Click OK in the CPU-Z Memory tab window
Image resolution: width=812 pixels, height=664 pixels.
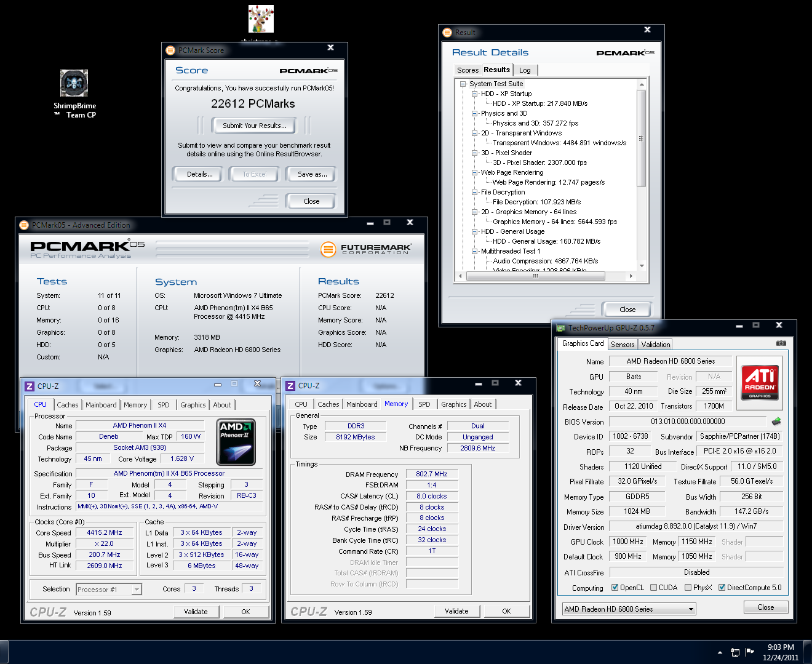[x=506, y=611]
